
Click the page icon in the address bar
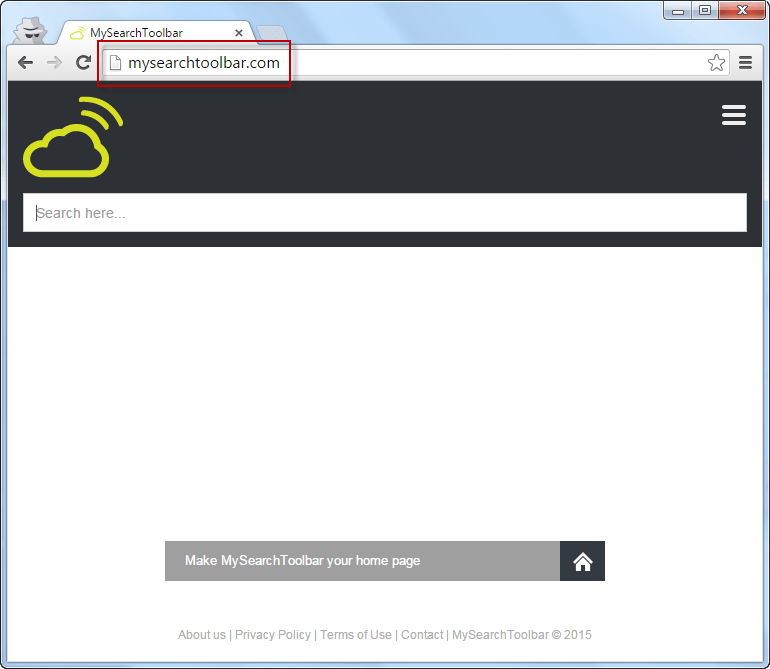point(115,63)
